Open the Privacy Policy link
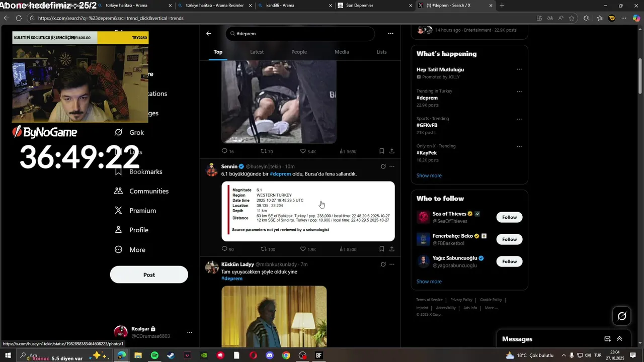644x362 pixels. (461, 300)
